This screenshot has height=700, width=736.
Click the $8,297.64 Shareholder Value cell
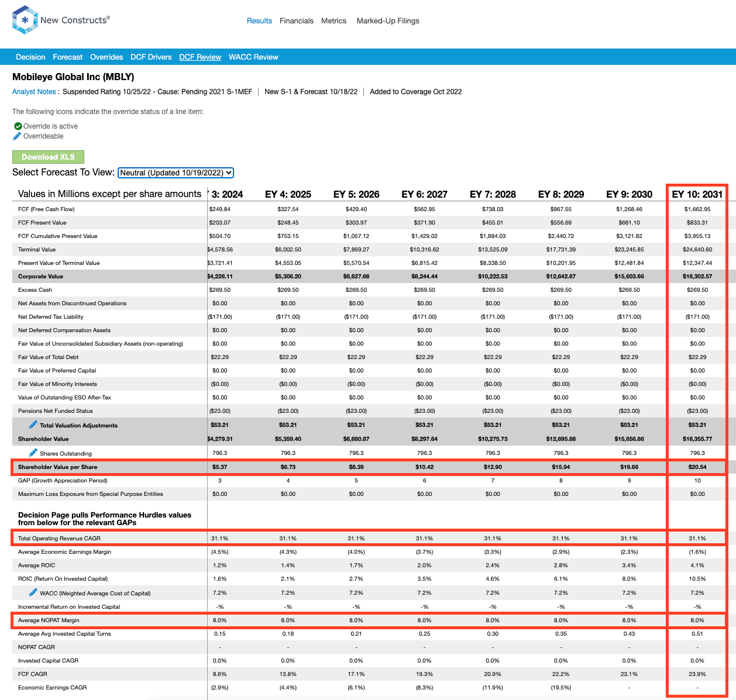point(425,439)
